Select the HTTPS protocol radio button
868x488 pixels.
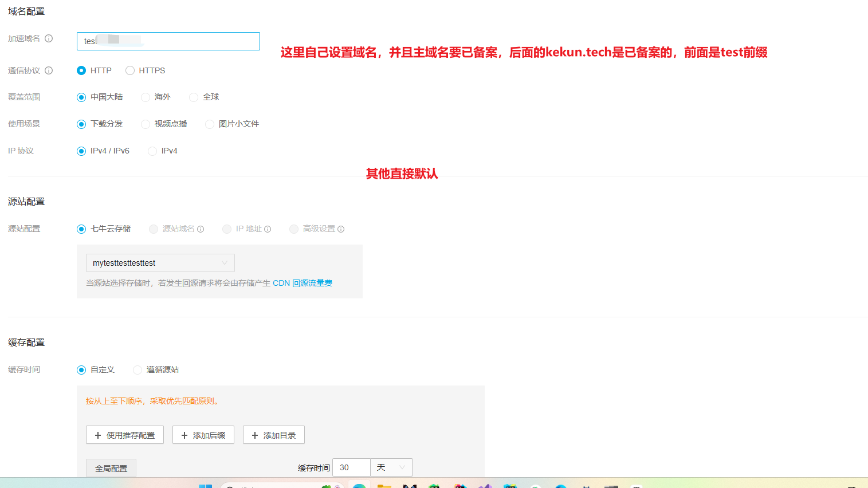coord(130,70)
